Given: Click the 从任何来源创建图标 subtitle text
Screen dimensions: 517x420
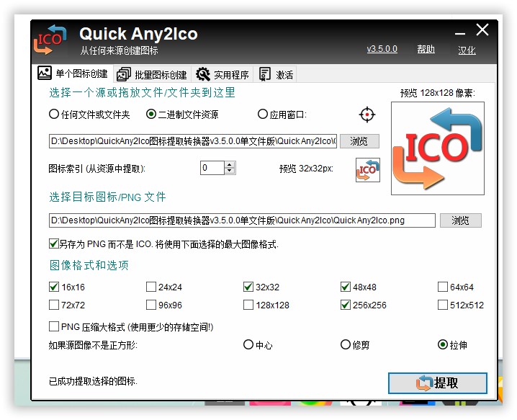Looking at the screenshot, I should 119,50.
